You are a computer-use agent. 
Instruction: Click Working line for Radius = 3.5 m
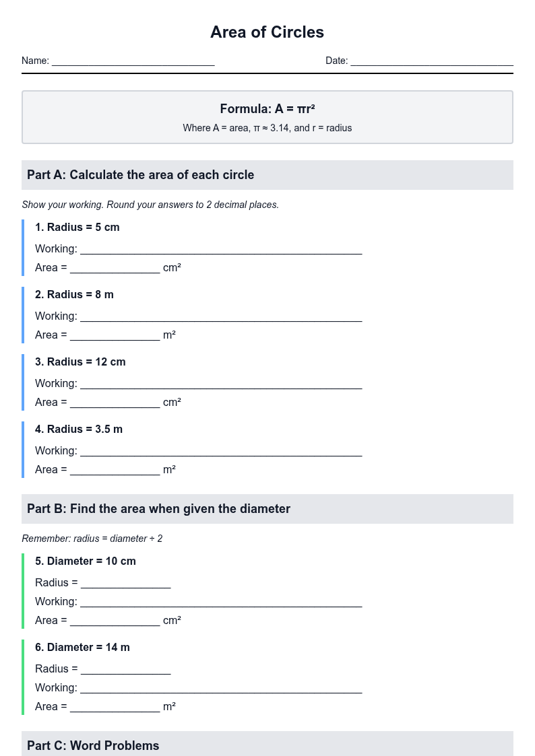[221, 451]
